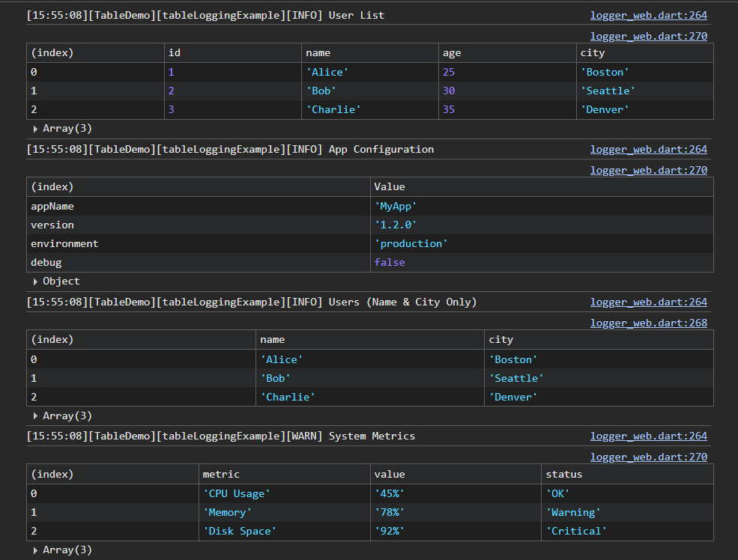Open logger_web.dart:264 link on the User List line
The height and width of the screenshot is (560, 738).
[649, 15]
